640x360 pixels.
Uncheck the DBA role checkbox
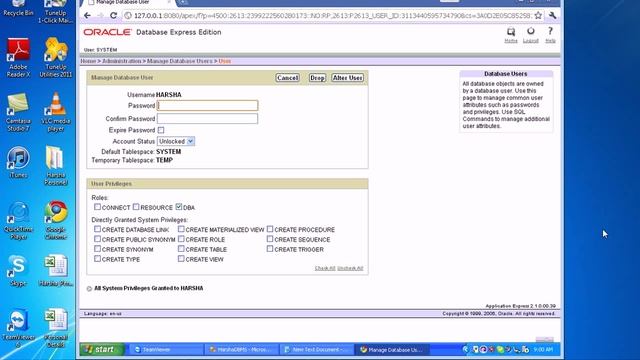coord(179,207)
